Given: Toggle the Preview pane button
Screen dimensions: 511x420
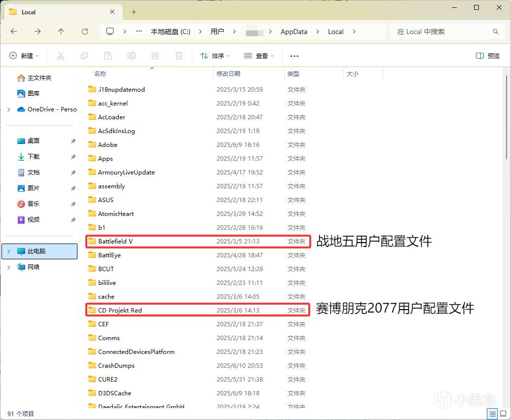Looking at the screenshot, I should (488, 56).
